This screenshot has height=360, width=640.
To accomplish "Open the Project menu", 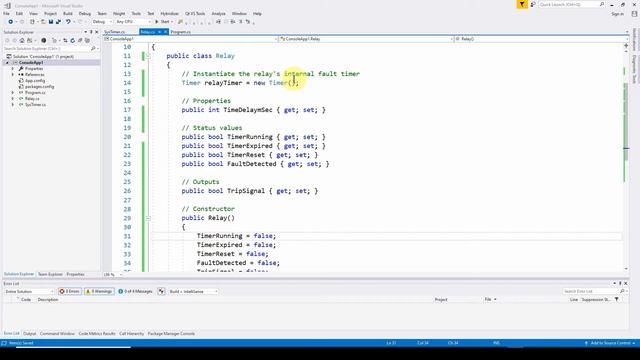I will tap(51, 13).
